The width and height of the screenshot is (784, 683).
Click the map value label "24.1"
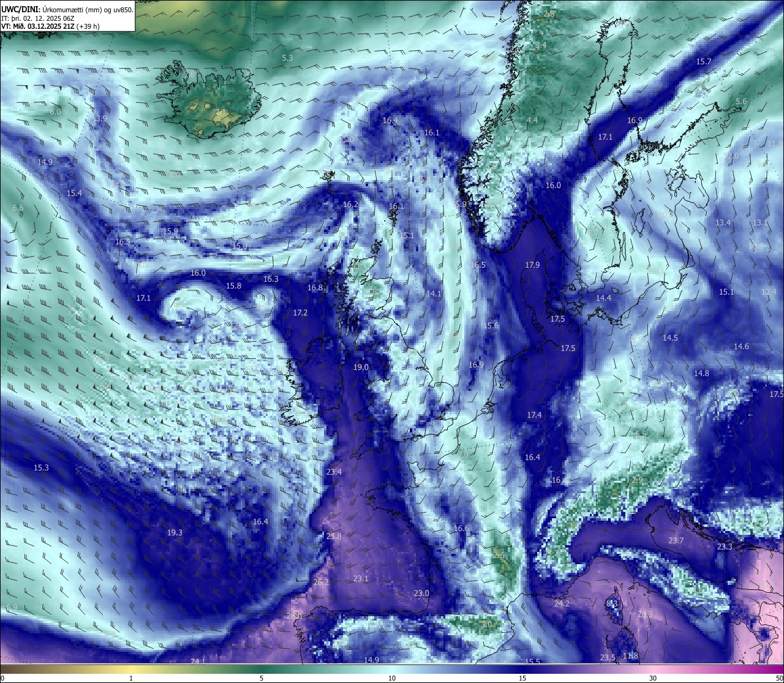pos(198,662)
